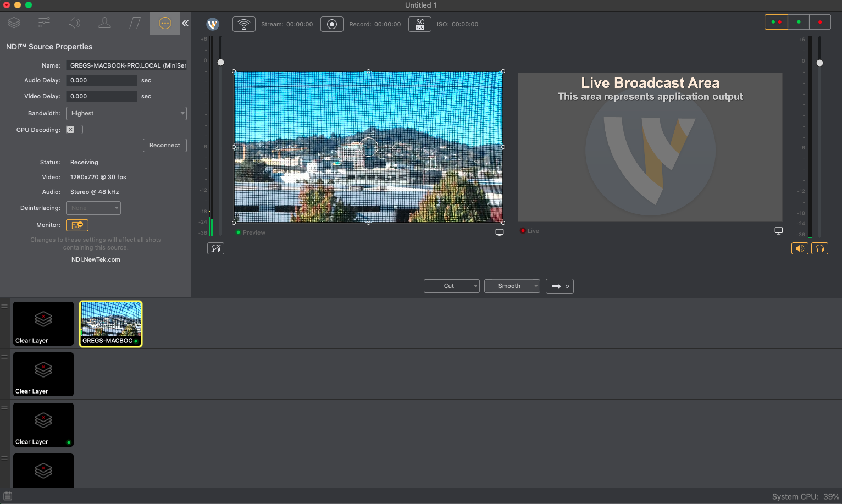Collapse the sidebar with the double chevron
Screen dimensions: 842x504
coord(185,23)
